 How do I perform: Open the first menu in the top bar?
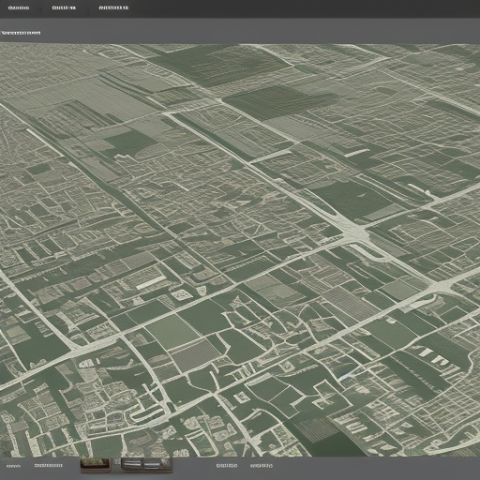click(18, 8)
